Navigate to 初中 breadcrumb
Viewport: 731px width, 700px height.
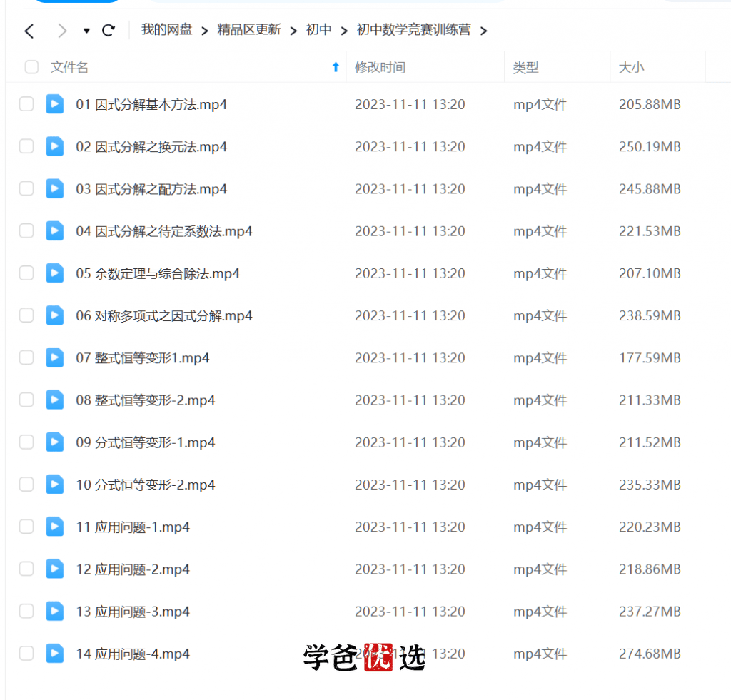point(319,30)
